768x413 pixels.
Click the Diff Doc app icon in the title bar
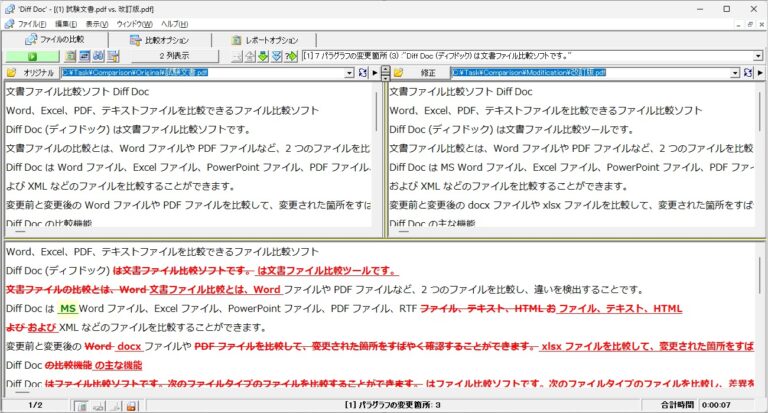click(x=9, y=9)
